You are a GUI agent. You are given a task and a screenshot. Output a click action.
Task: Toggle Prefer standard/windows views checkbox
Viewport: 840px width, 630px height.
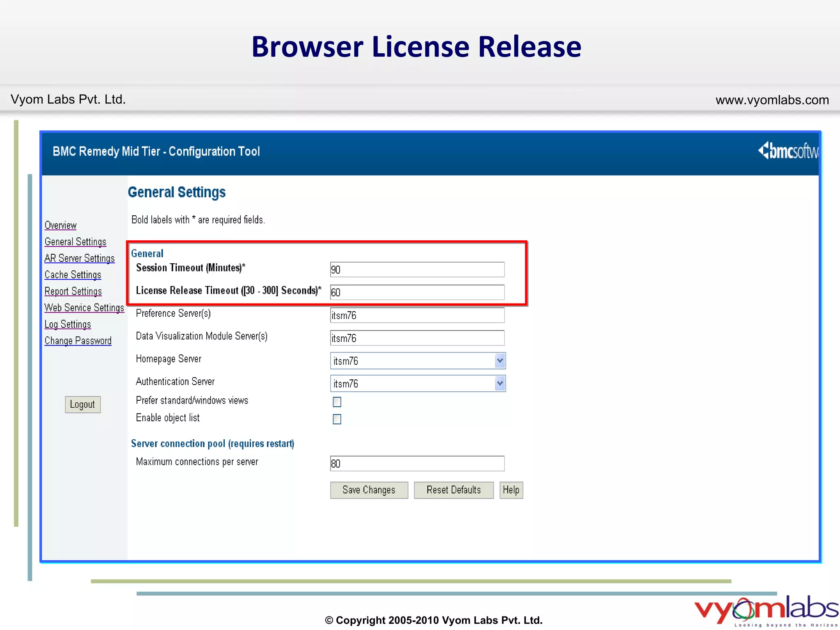coord(337,402)
